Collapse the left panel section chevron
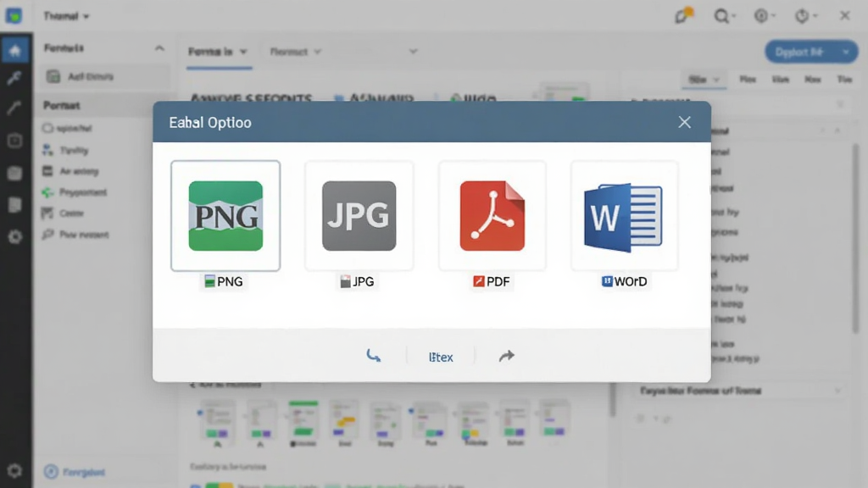 click(159, 48)
